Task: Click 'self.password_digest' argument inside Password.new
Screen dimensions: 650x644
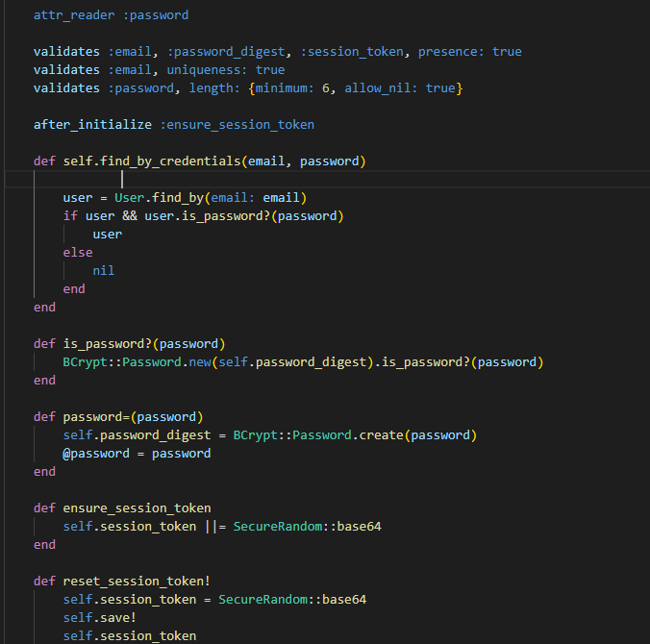Action: [292, 361]
